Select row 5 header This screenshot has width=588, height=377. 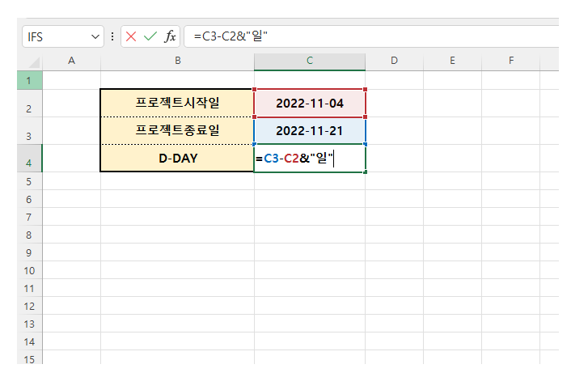(x=30, y=181)
